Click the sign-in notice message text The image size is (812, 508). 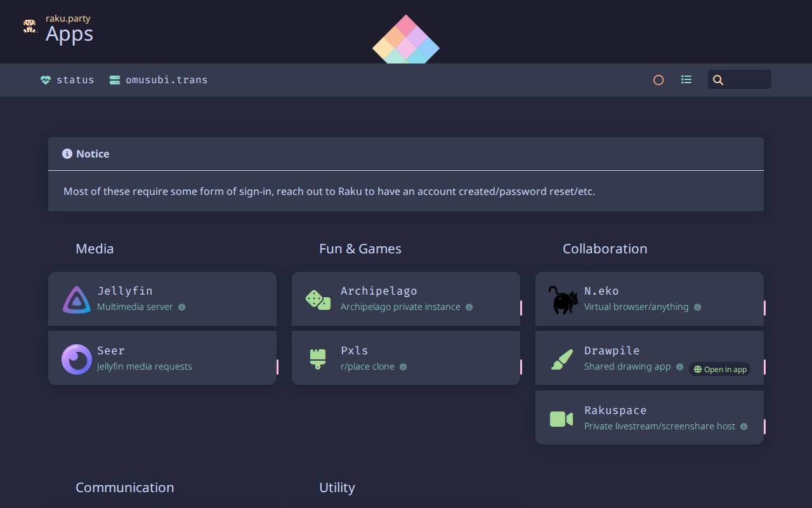click(329, 191)
